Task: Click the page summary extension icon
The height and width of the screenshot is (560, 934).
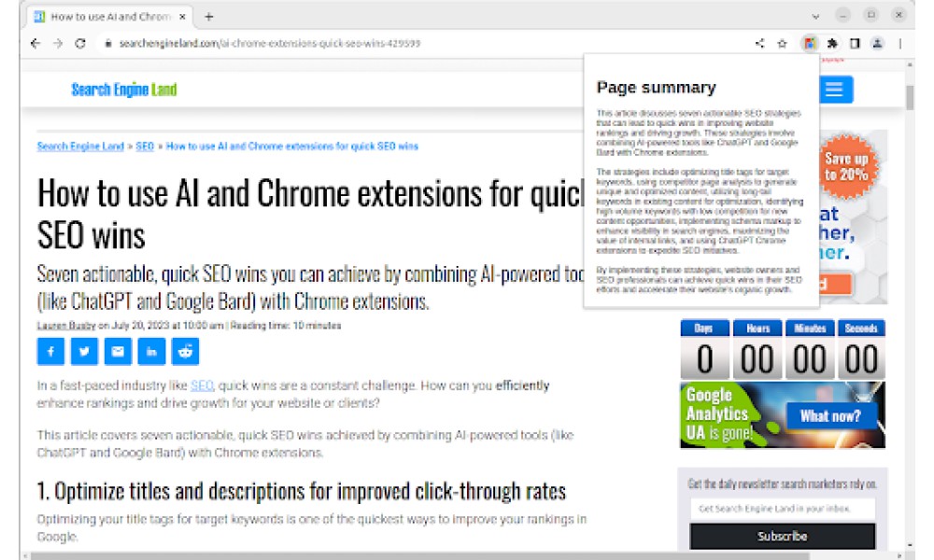Action: [x=810, y=44]
